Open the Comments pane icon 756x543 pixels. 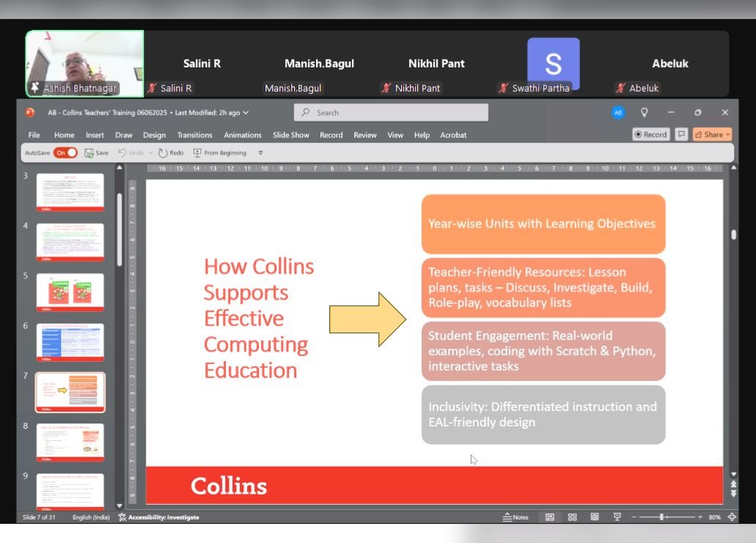(x=681, y=134)
